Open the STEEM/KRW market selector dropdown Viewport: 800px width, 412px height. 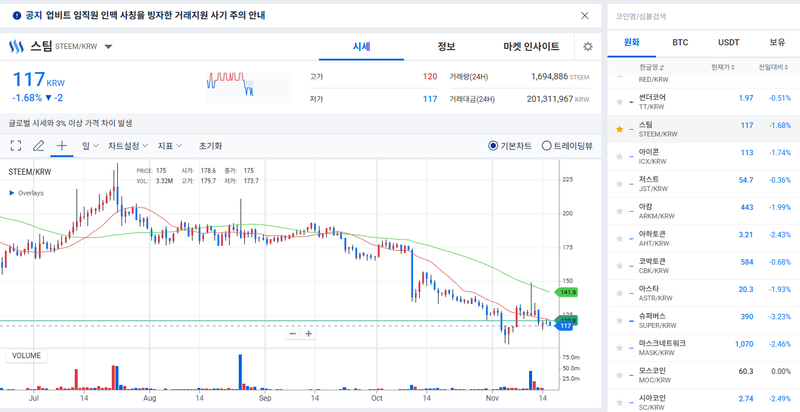pyautogui.click(x=108, y=47)
